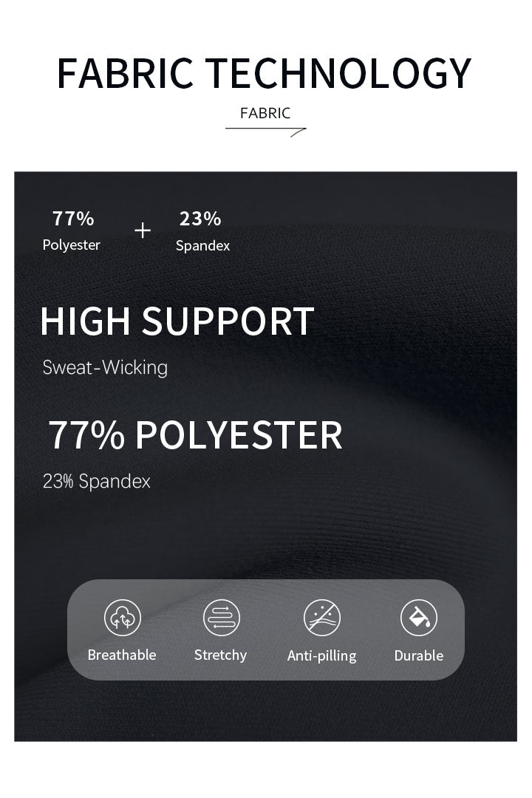Click the Durable paint bucket icon

point(419,618)
